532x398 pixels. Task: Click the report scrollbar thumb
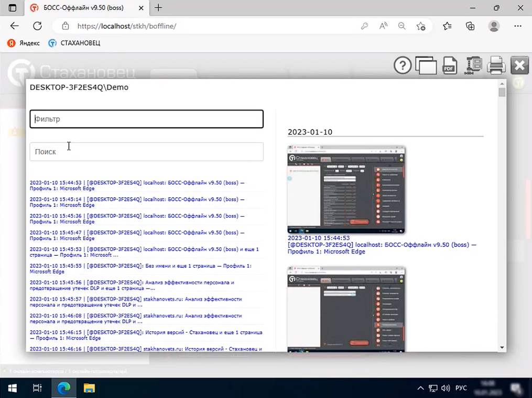502,92
